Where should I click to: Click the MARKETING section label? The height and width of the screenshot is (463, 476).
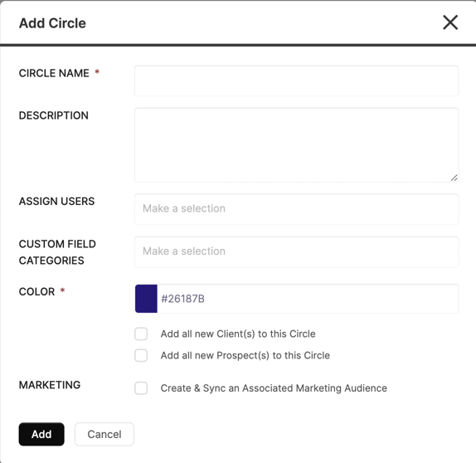tap(50, 385)
